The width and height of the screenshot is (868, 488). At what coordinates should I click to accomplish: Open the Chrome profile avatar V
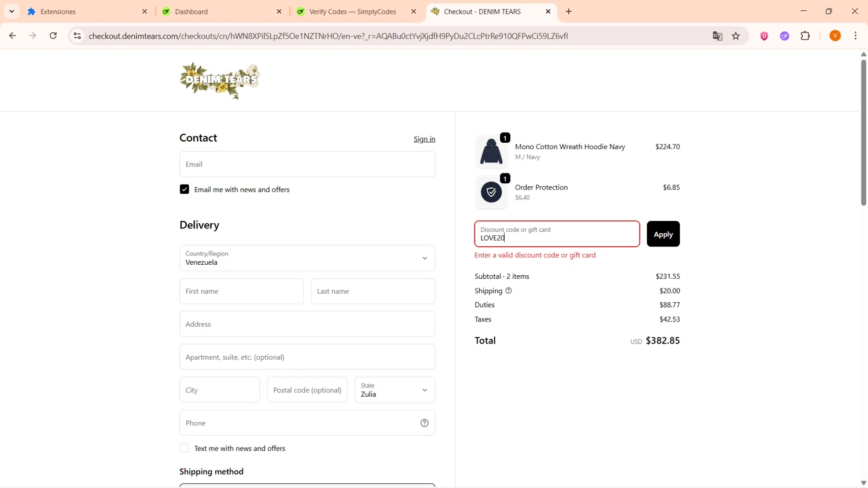(835, 36)
